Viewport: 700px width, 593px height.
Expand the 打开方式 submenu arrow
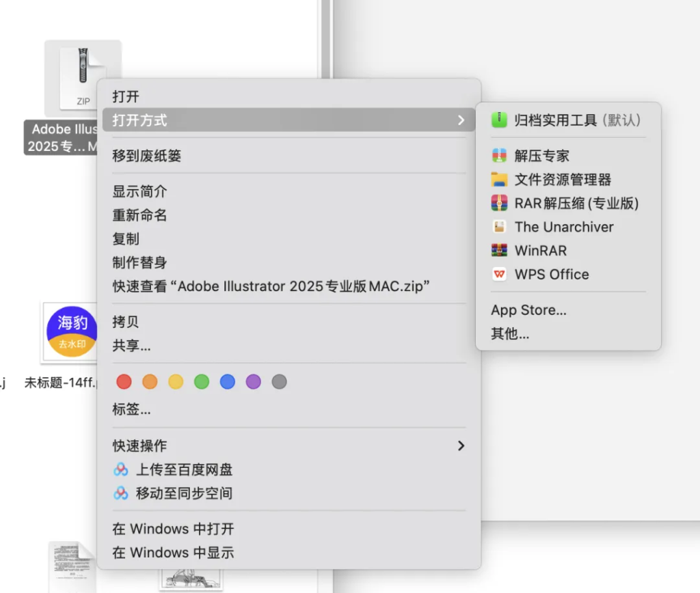coord(461,120)
